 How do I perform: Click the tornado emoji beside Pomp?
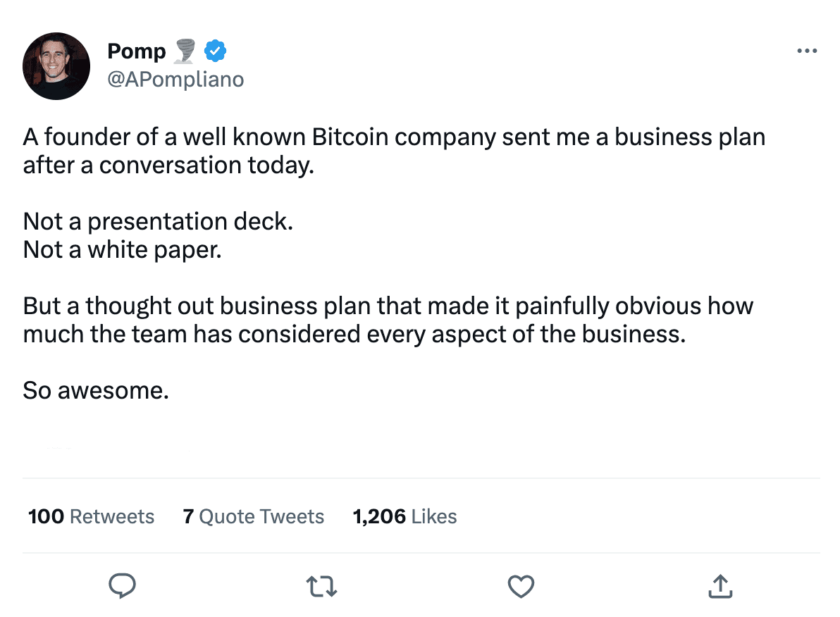click(x=185, y=51)
